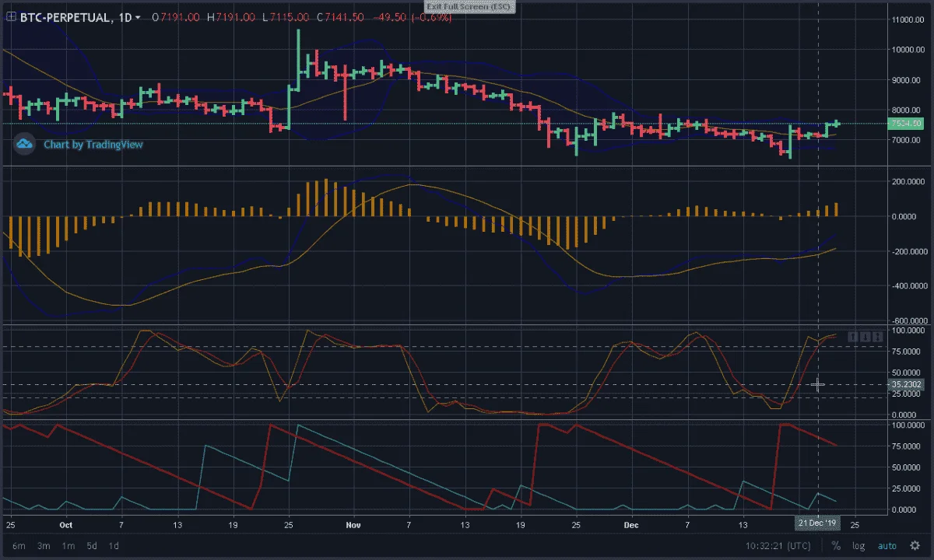The height and width of the screenshot is (560, 934).
Task: Select the 3m time range
Action: pyautogui.click(x=44, y=545)
